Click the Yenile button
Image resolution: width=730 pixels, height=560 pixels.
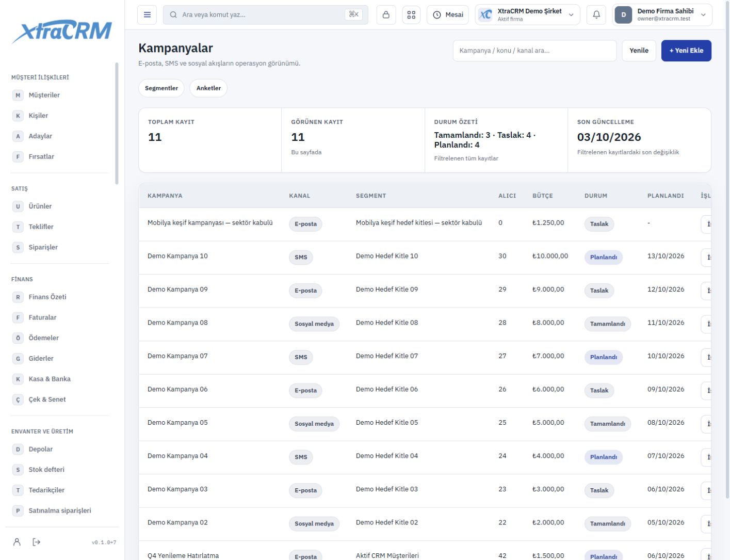point(639,51)
